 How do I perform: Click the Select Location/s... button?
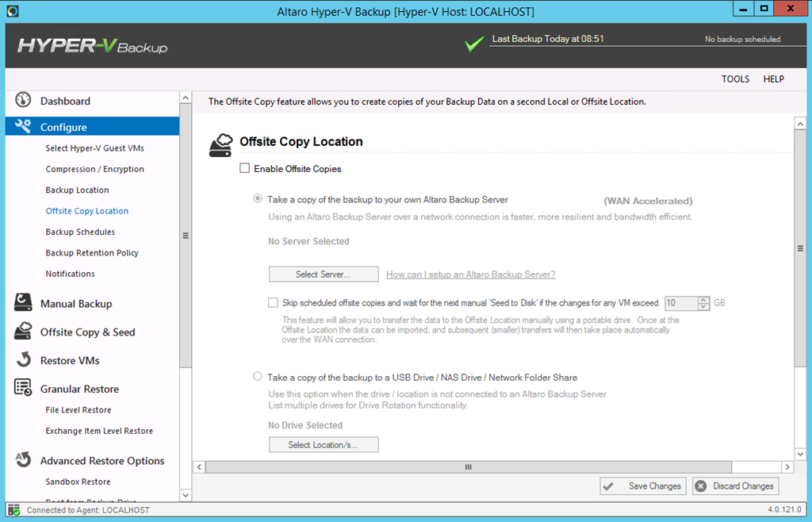(324, 445)
